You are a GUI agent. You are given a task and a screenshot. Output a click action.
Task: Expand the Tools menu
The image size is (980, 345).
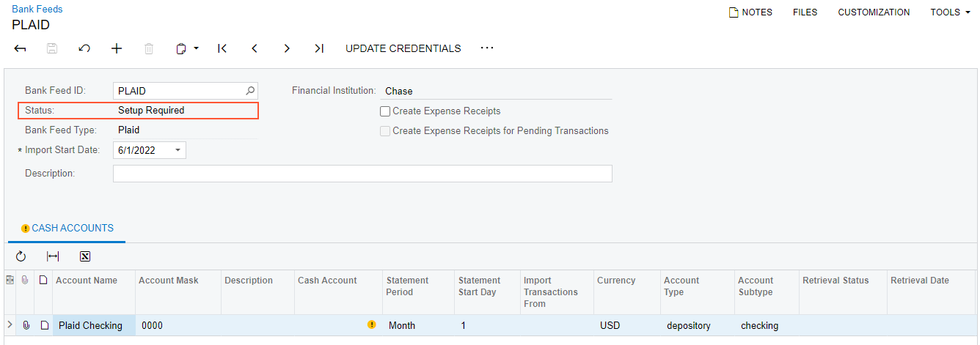(951, 12)
